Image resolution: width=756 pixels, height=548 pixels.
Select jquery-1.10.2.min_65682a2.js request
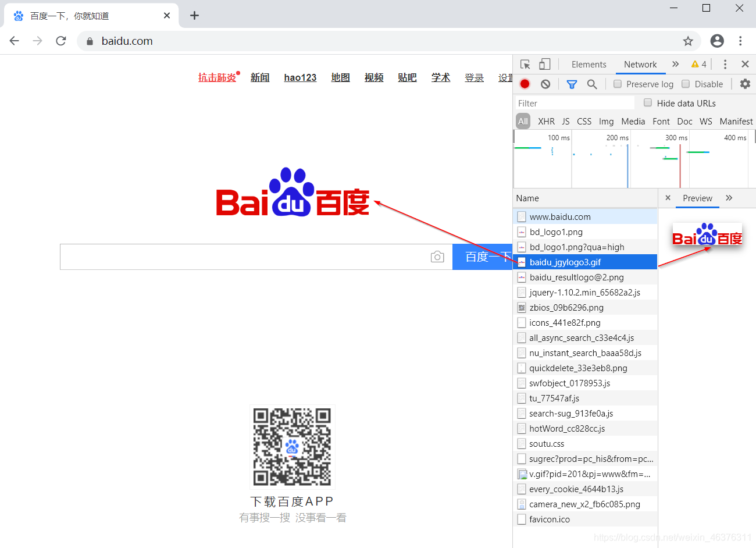(x=585, y=292)
